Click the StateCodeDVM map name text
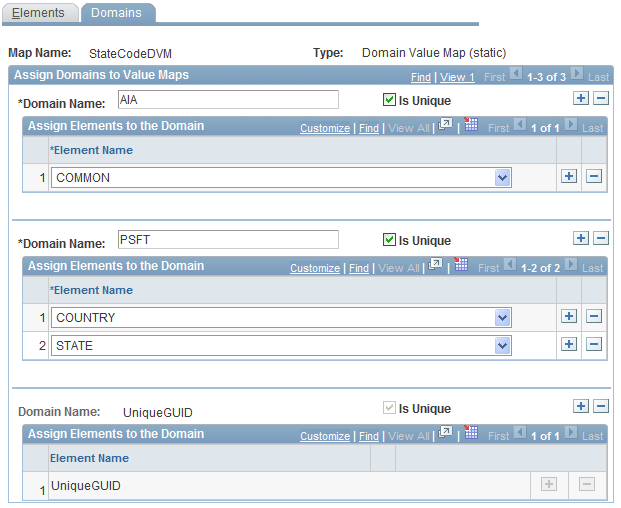The image size is (621, 508). coord(130,53)
